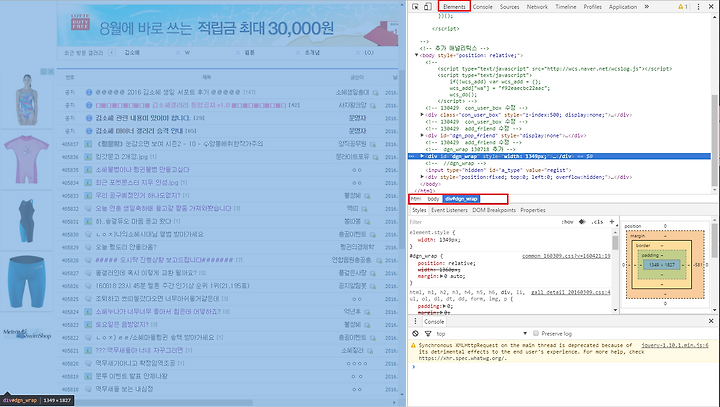Enable the Preserve log checkbox
The image size is (720, 407).
click(x=535, y=334)
